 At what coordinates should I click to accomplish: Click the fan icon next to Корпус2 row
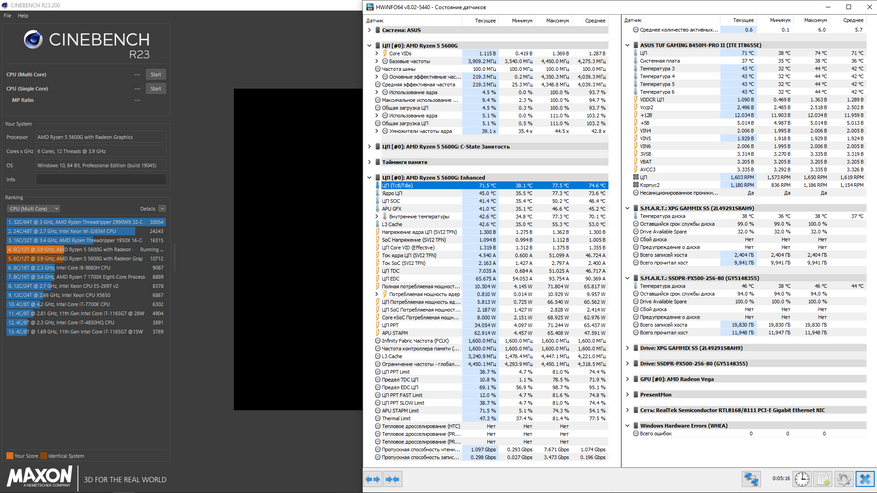coord(635,185)
